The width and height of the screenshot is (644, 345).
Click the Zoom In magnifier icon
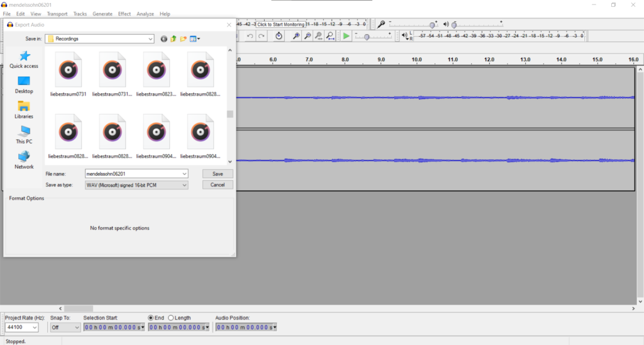point(296,37)
